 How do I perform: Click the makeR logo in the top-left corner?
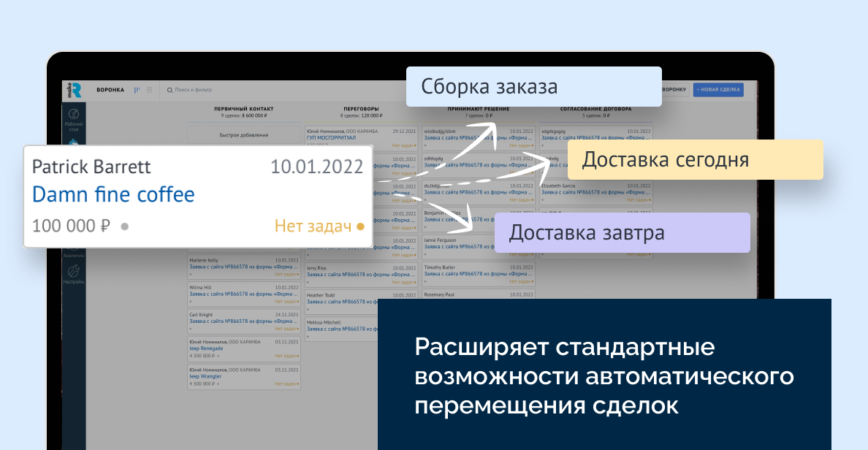tap(75, 91)
